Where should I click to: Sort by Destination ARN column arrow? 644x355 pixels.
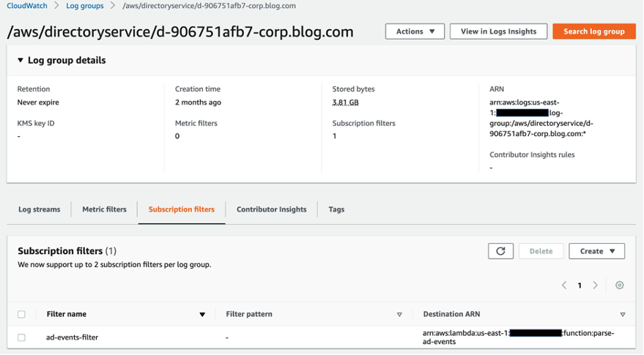pos(622,315)
